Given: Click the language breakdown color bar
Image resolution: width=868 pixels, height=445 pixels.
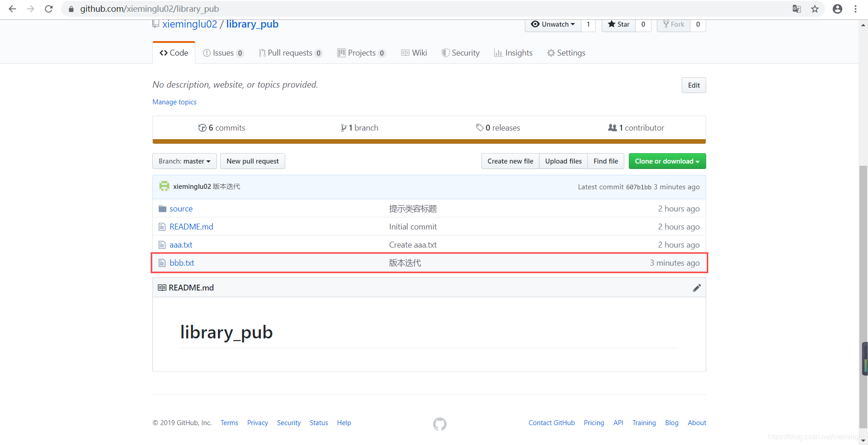Looking at the screenshot, I should click(429, 141).
